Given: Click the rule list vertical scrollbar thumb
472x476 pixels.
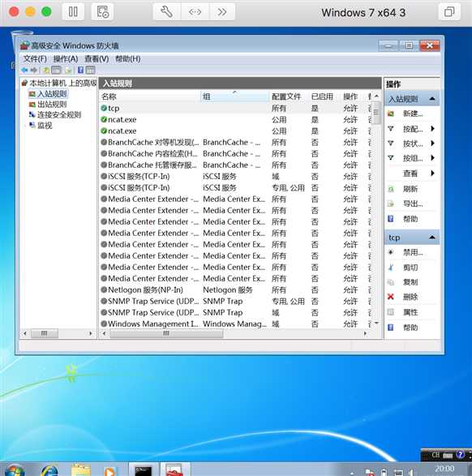Looking at the screenshot, I should [376, 113].
